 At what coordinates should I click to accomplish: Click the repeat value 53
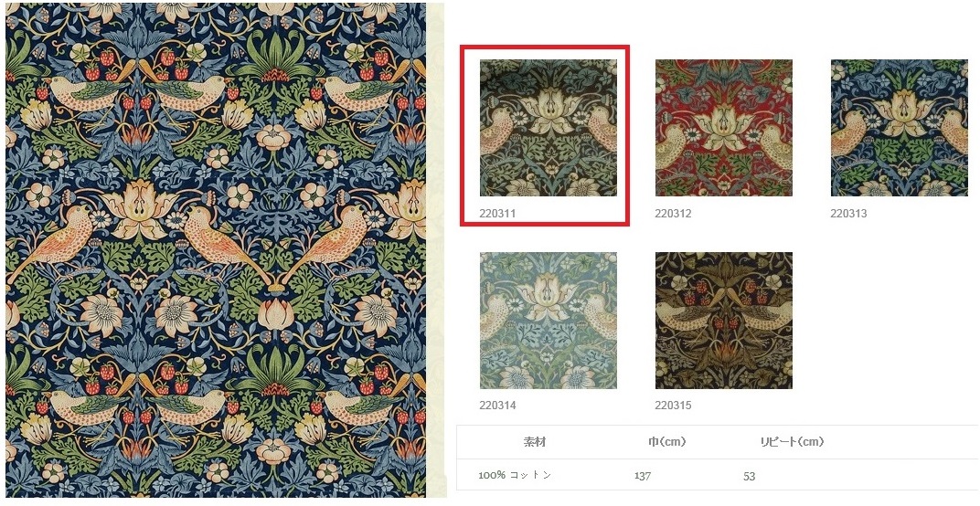tap(750, 476)
